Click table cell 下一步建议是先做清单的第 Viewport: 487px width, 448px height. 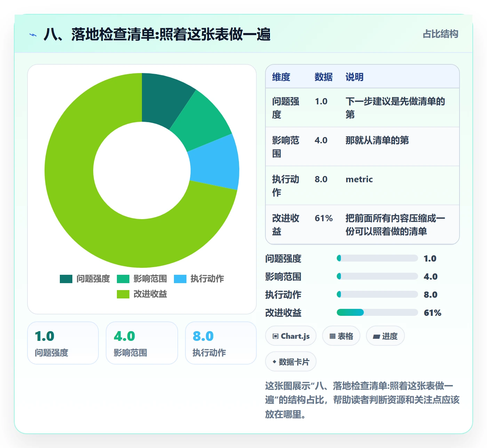pyautogui.click(x=395, y=108)
